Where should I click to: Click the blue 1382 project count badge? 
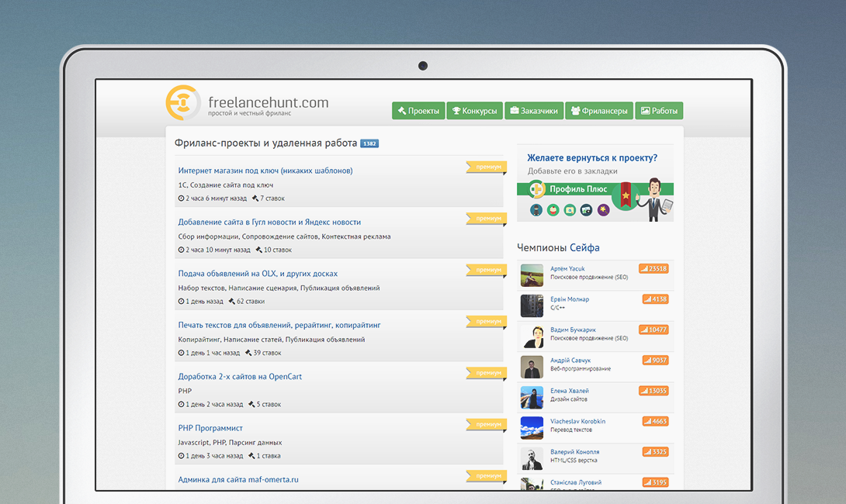(x=369, y=143)
